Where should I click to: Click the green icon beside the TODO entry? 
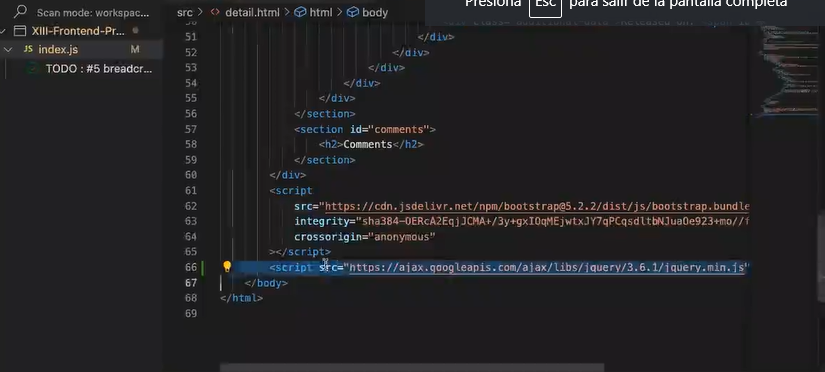point(33,68)
